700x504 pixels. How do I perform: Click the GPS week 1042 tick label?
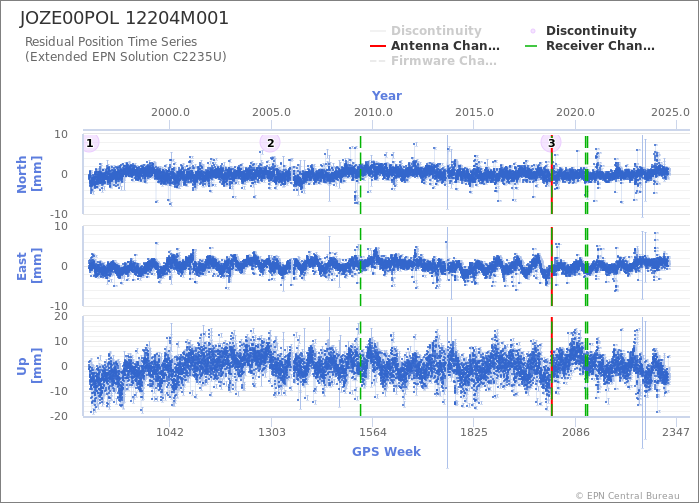170,432
